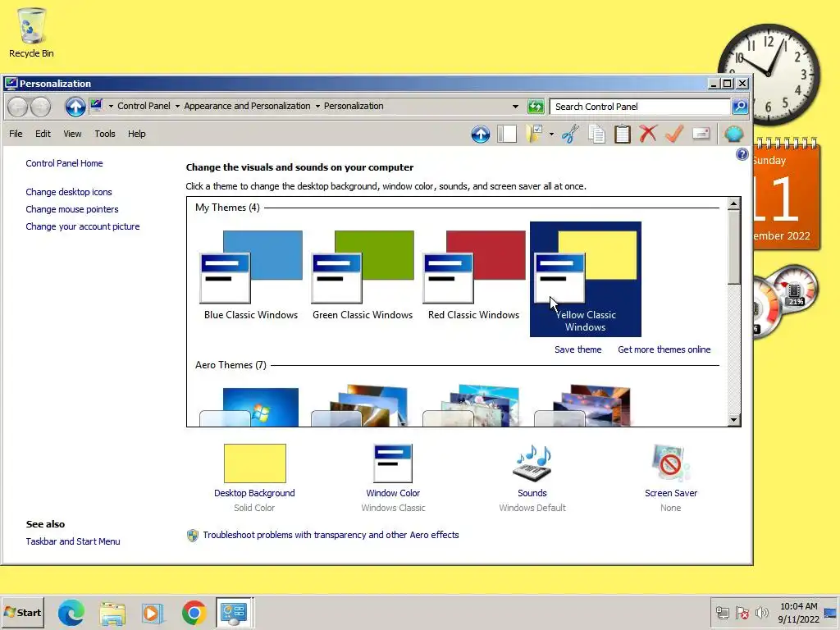Select the Windows 7 Aero theme thumbnail
The height and width of the screenshot is (630, 840).
[249, 407]
